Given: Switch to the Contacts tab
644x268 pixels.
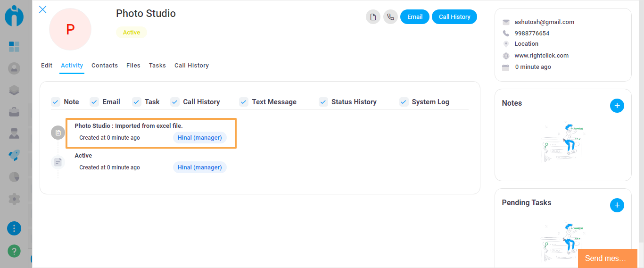Looking at the screenshot, I should click(x=105, y=66).
